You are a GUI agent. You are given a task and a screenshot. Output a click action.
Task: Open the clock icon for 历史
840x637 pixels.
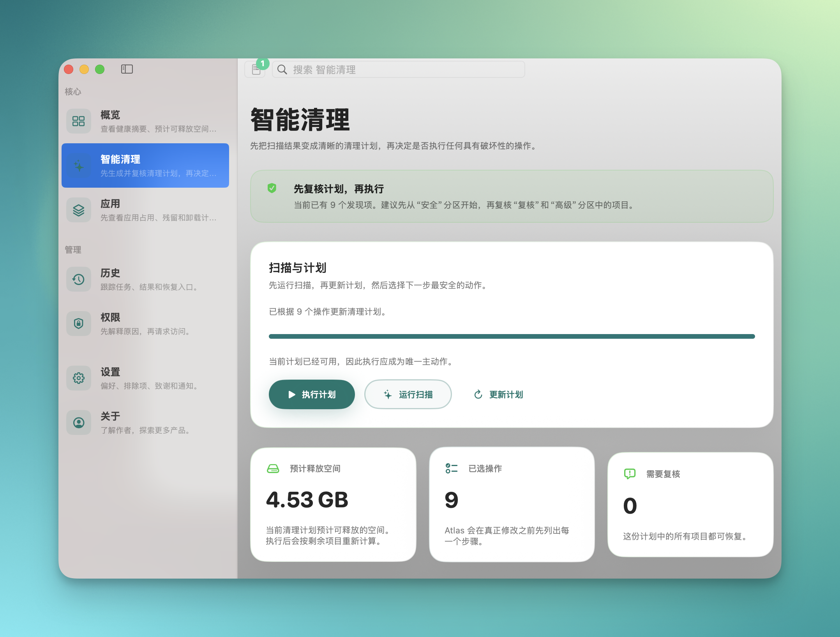pos(79,279)
